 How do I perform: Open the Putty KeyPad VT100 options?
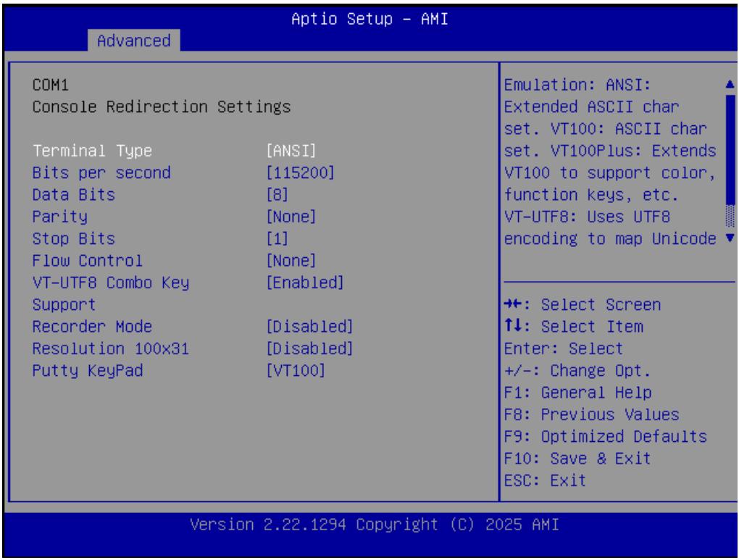pyautogui.click(x=296, y=370)
